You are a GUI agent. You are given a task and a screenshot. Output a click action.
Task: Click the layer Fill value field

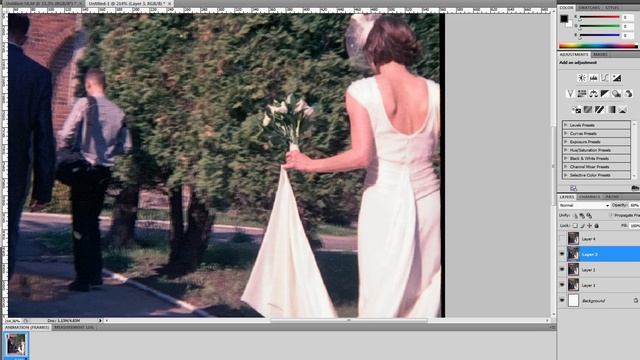point(634,226)
